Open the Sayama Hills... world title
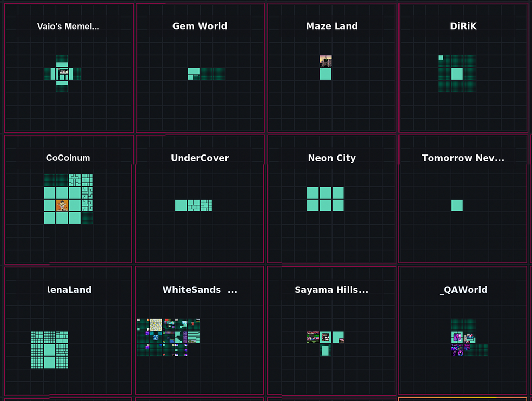Screen dimensions: 532x401 pyautogui.click(x=331, y=290)
